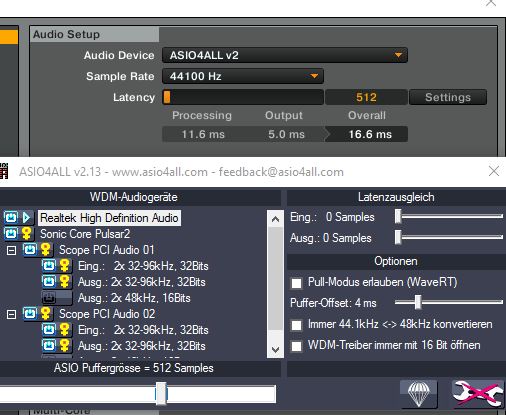506x415 pixels.
Task: Adjust the Latency slider in Audio Setup
Action: click(243, 97)
